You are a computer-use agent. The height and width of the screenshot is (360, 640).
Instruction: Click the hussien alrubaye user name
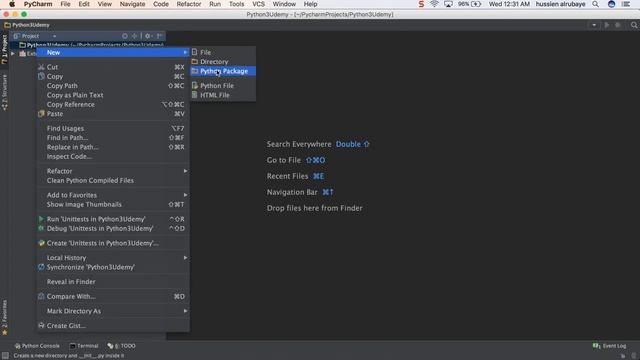(560, 4)
